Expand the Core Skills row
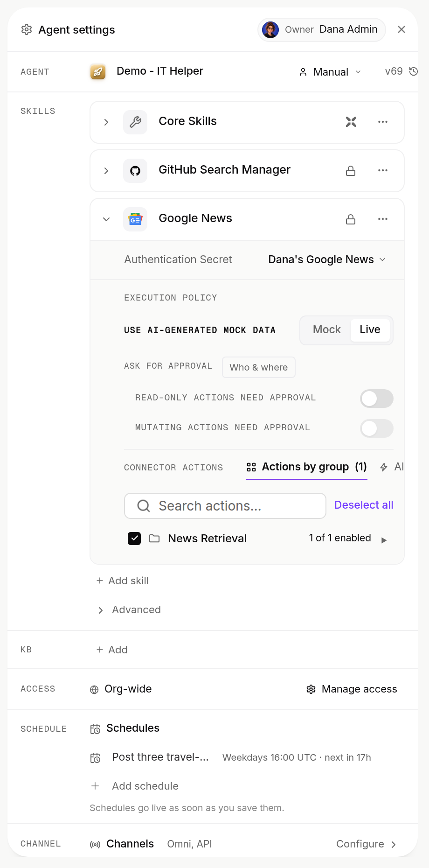 106,122
